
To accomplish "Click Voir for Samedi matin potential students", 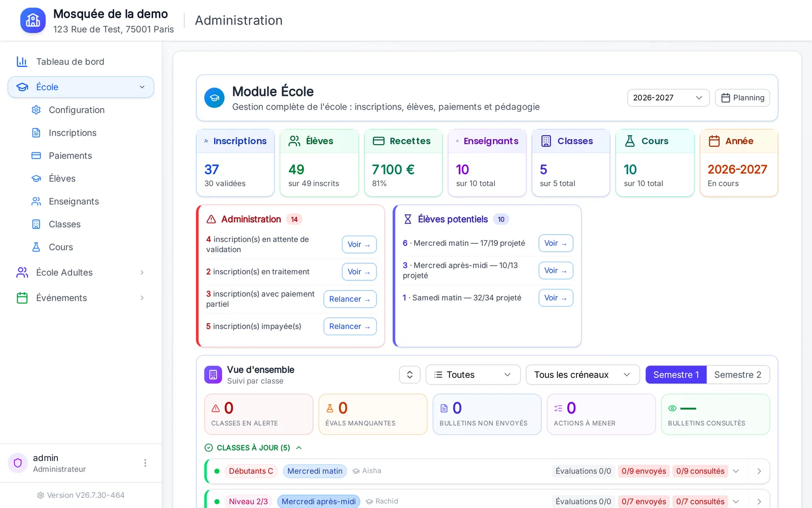I will click(556, 298).
